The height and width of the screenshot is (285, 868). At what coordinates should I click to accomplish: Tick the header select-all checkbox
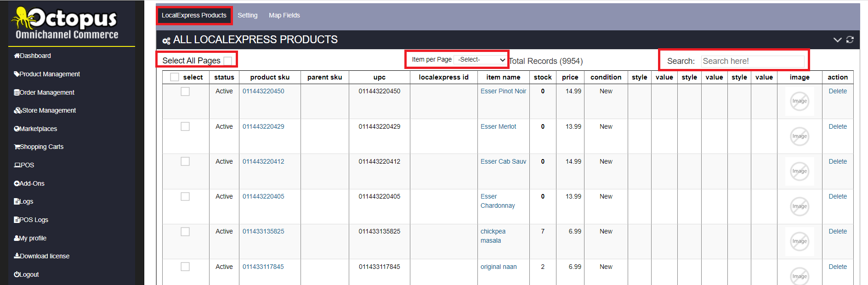click(175, 77)
